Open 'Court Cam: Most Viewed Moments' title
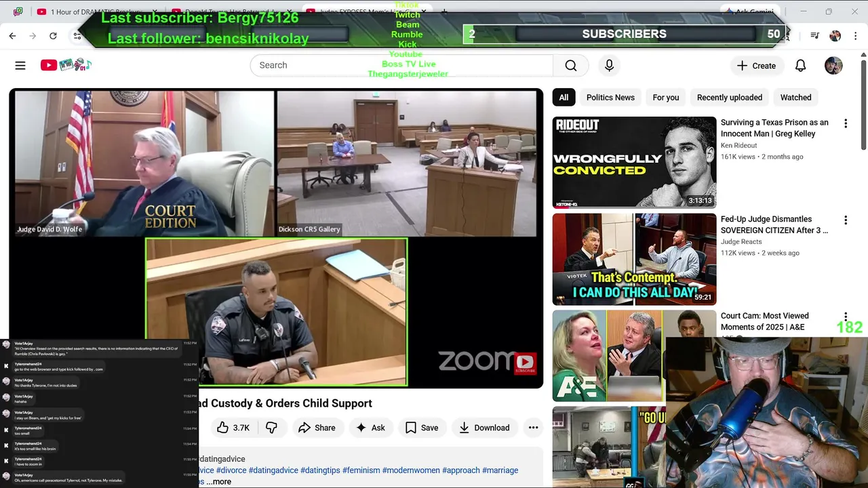Screen dimensions: 868x488 click(765, 321)
